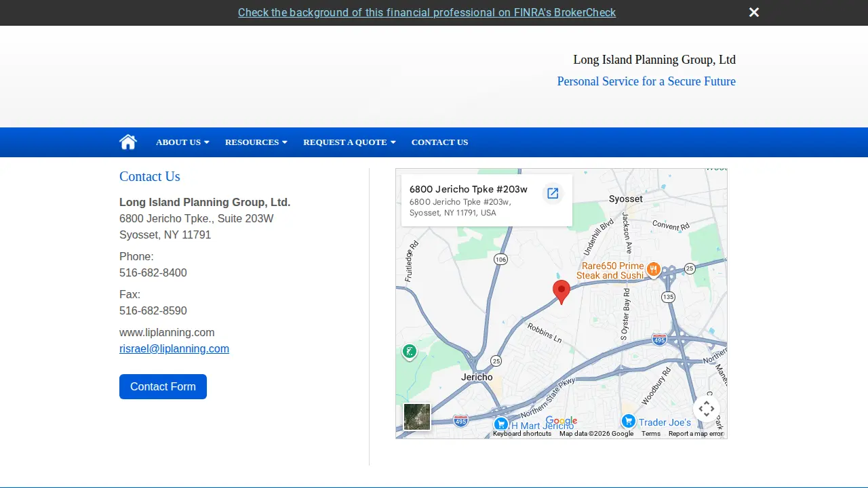Viewport: 868px width, 488px height.
Task: Open the Contact Us menu item
Action: 439,142
